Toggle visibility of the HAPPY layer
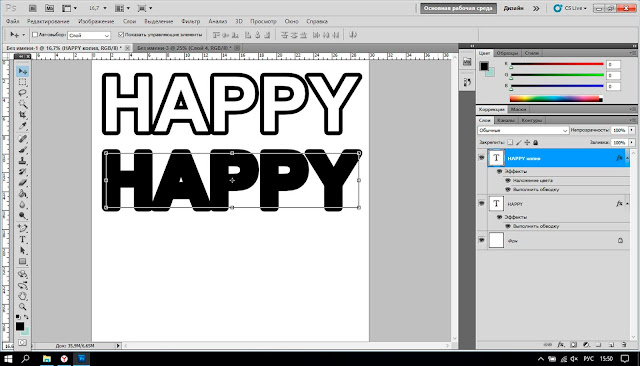The width and height of the screenshot is (640, 366). 482,203
